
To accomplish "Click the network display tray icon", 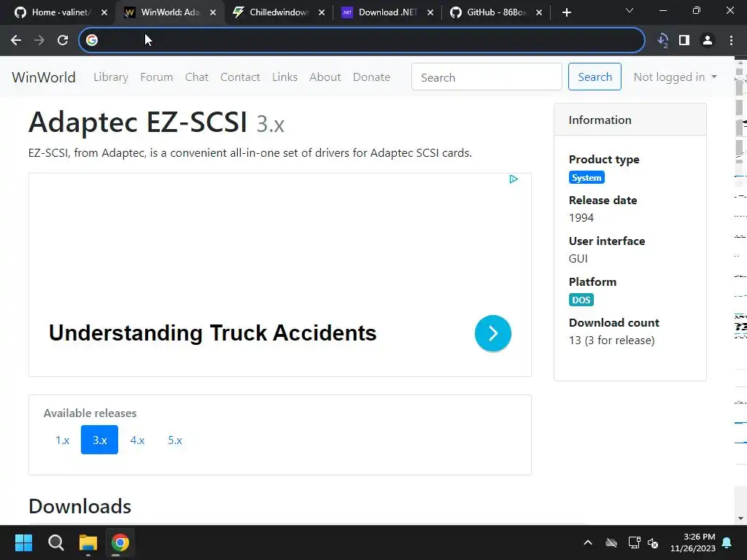I will point(634,542).
